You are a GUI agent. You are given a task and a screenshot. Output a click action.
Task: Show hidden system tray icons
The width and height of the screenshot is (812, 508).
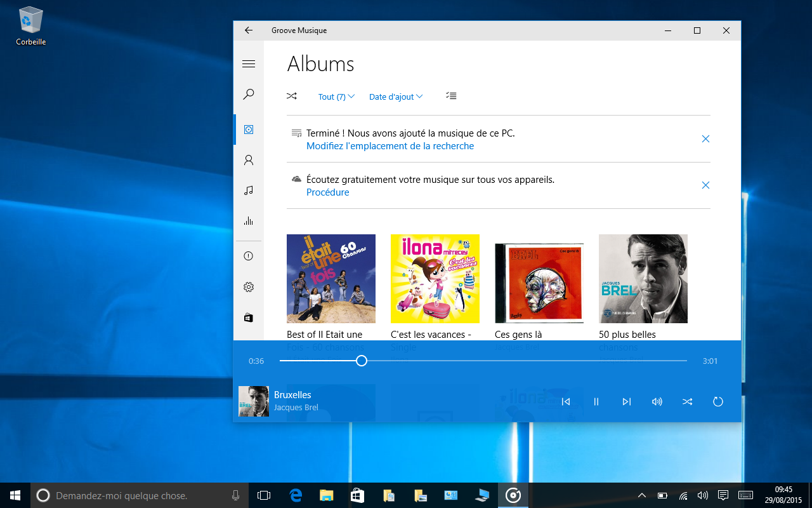pyautogui.click(x=642, y=495)
